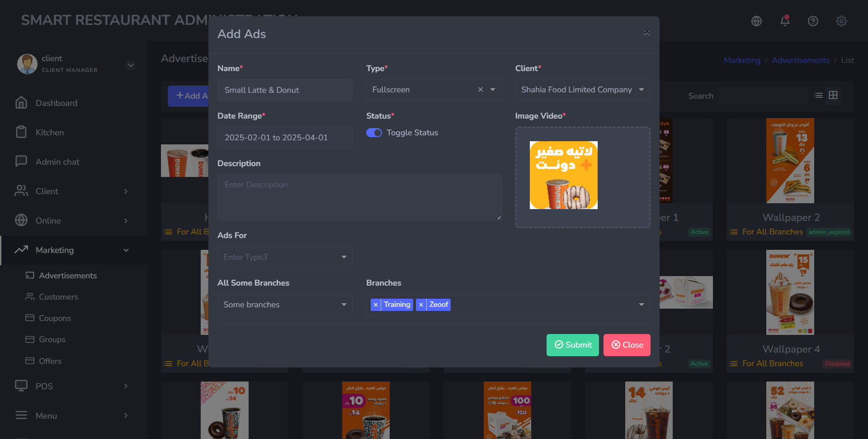Open the help question mark icon
The width and height of the screenshot is (868, 439).
click(x=813, y=21)
